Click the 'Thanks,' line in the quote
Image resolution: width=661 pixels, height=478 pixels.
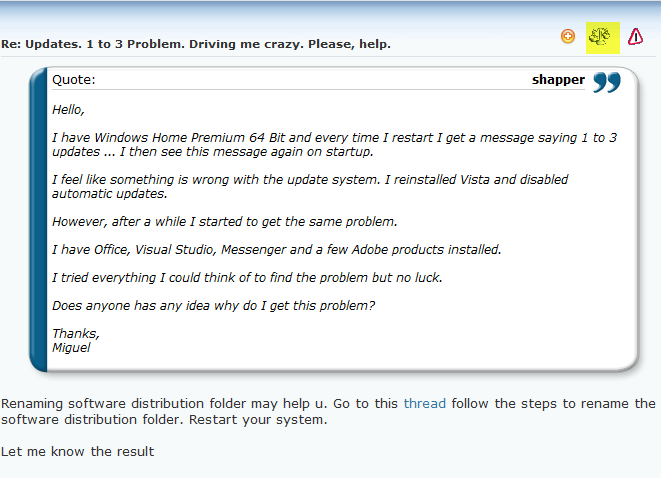(x=76, y=333)
